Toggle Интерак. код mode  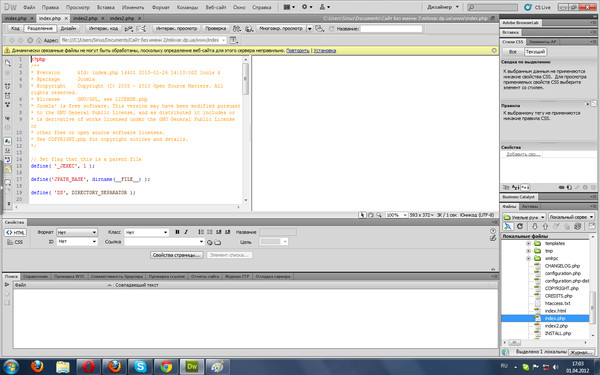pos(103,28)
